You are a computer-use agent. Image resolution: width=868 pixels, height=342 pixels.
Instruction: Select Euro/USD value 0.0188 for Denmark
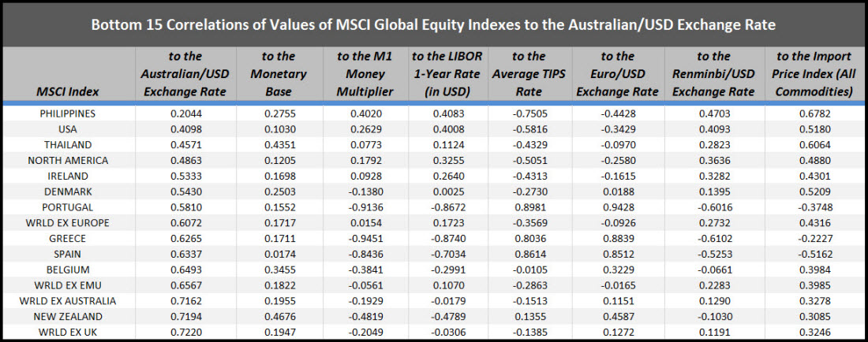[x=617, y=191]
